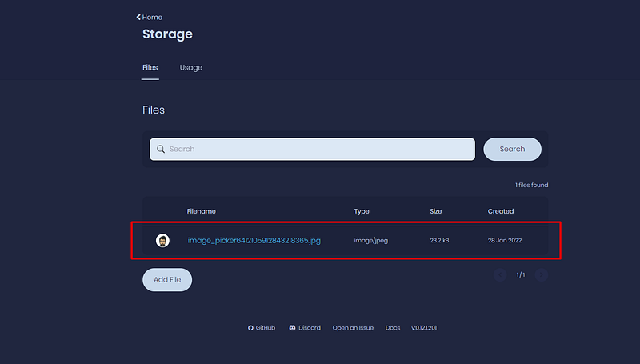
Task: Open the avatar thumbnail of the jpg file
Action: coord(162,240)
